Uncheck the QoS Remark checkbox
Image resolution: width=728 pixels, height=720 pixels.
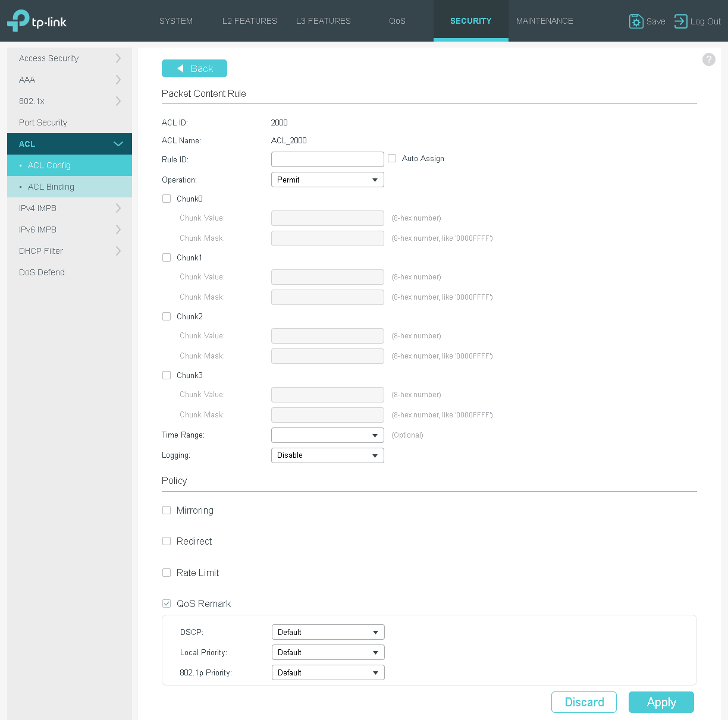pos(167,603)
